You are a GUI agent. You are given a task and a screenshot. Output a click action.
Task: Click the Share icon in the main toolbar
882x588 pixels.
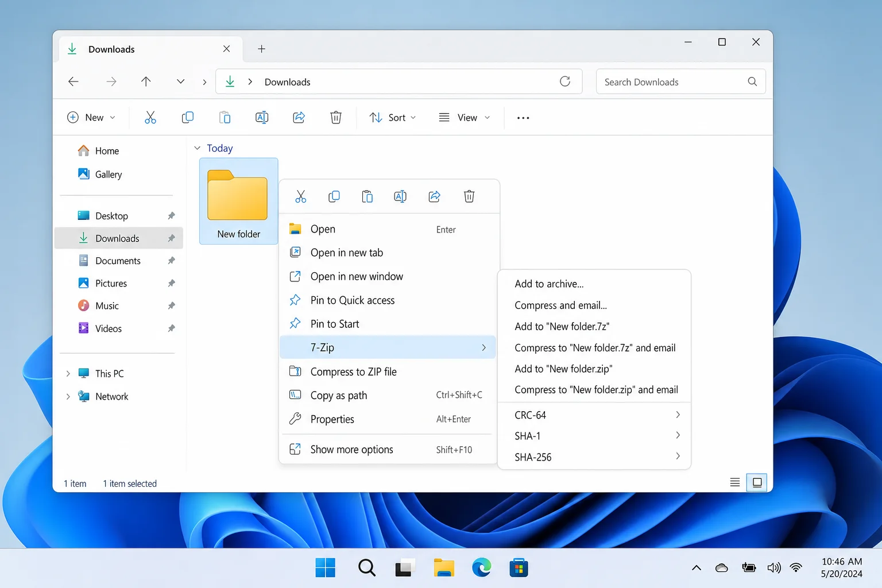click(299, 118)
